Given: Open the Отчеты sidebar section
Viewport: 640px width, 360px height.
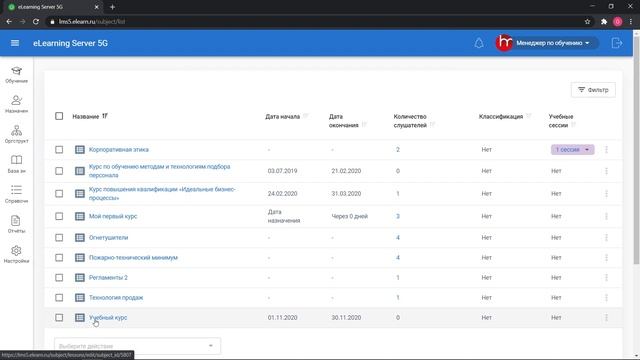Looking at the screenshot, I should pos(16,224).
